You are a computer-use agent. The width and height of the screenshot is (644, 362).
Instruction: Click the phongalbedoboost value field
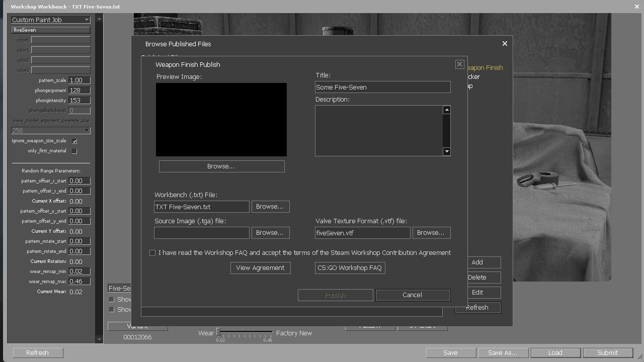pyautogui.click(x=79, y=110)
